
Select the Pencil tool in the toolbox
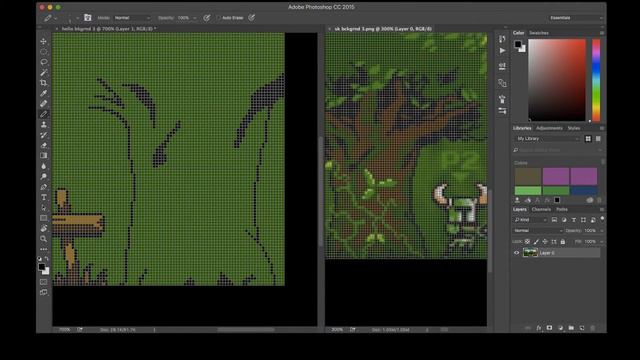[44, 114]
